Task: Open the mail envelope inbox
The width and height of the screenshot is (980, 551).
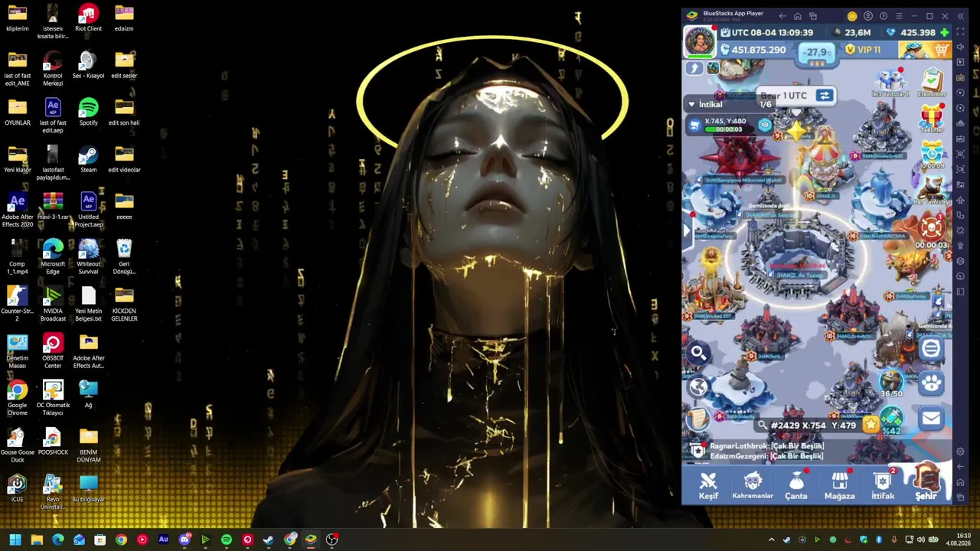Action: tap(931, 418)
